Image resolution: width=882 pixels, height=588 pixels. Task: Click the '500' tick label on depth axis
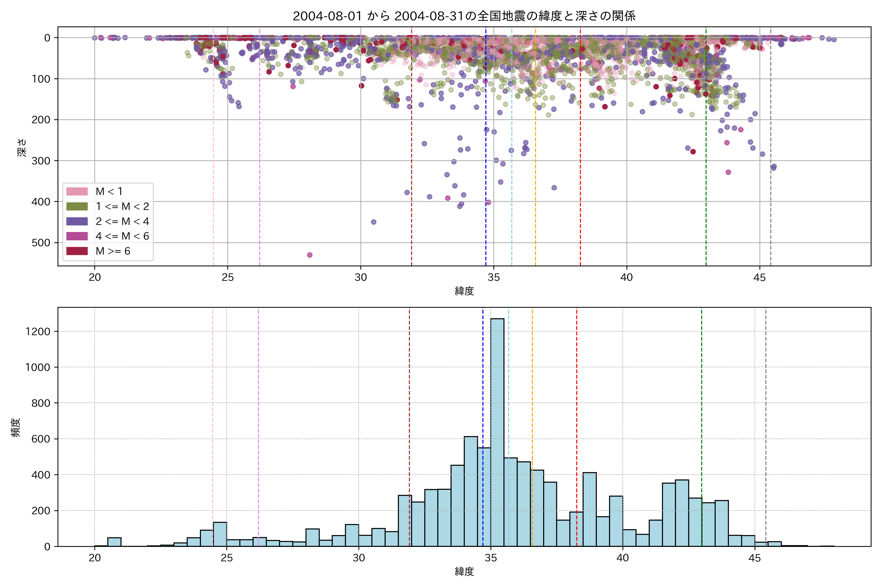tap(41, 243)
